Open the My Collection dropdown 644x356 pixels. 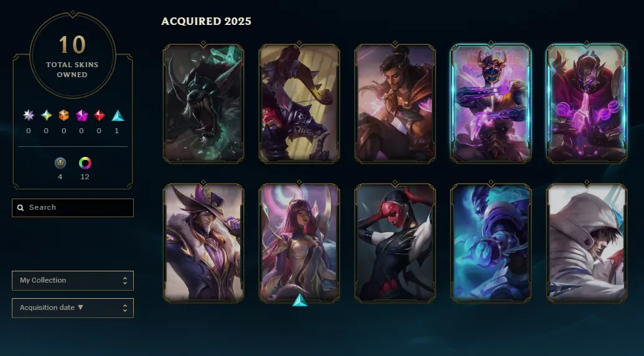pyautogui.click(x=73, y=281)
